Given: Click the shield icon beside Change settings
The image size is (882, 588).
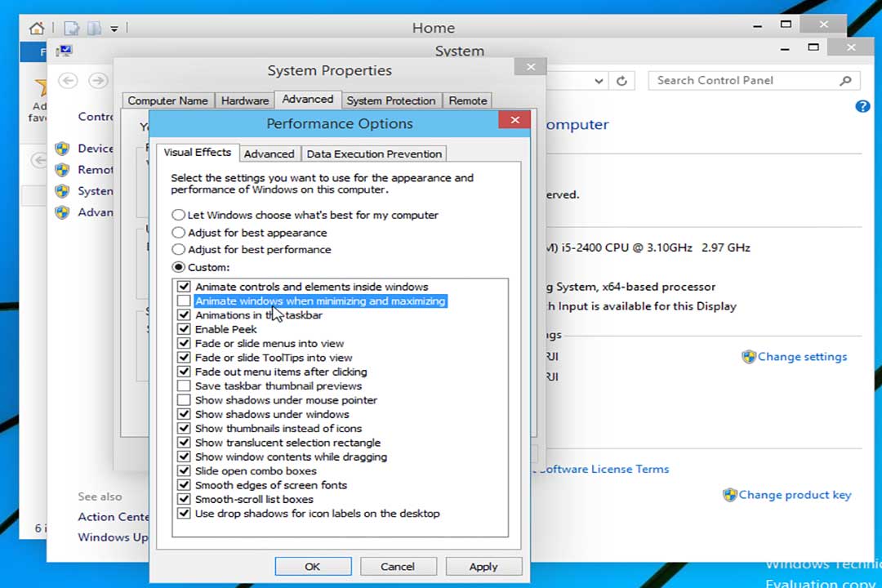Looking at the screenshot, I should point(748,357).
